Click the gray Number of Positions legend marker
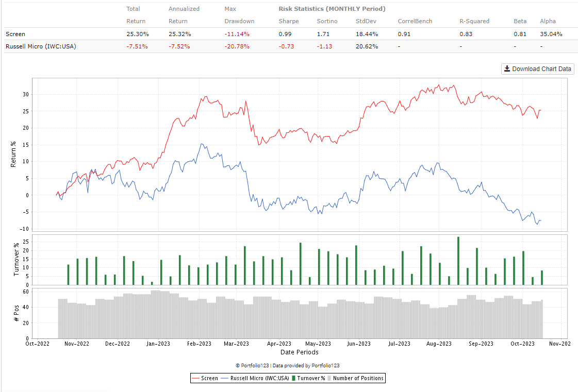The height and width of the screenshot is (392, 578). click(x=330, y=378)
